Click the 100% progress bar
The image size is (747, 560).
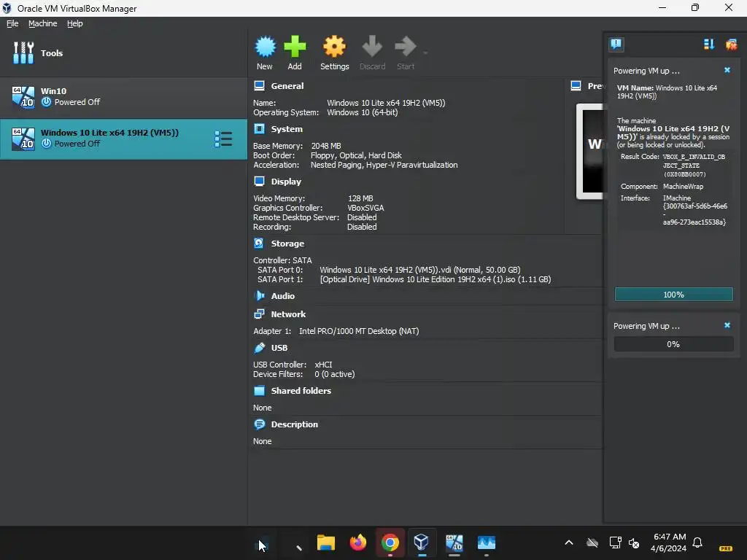pyautogui.click(x=673, y=295)
